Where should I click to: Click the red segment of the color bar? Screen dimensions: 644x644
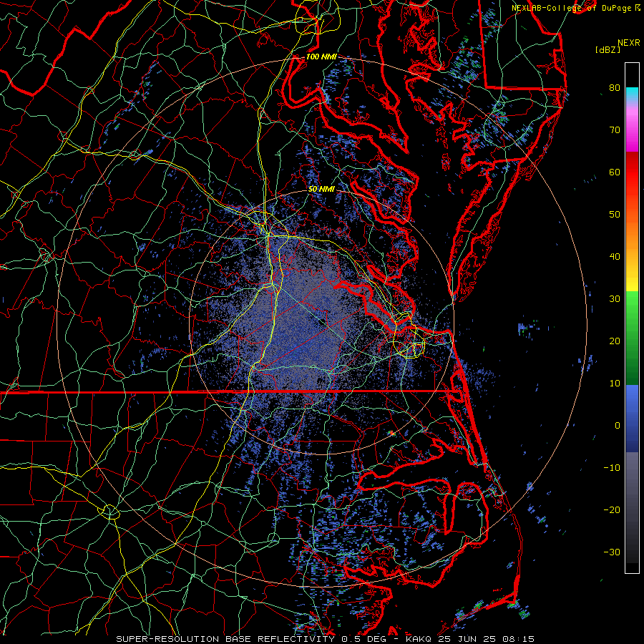click(x=632, y=173)
